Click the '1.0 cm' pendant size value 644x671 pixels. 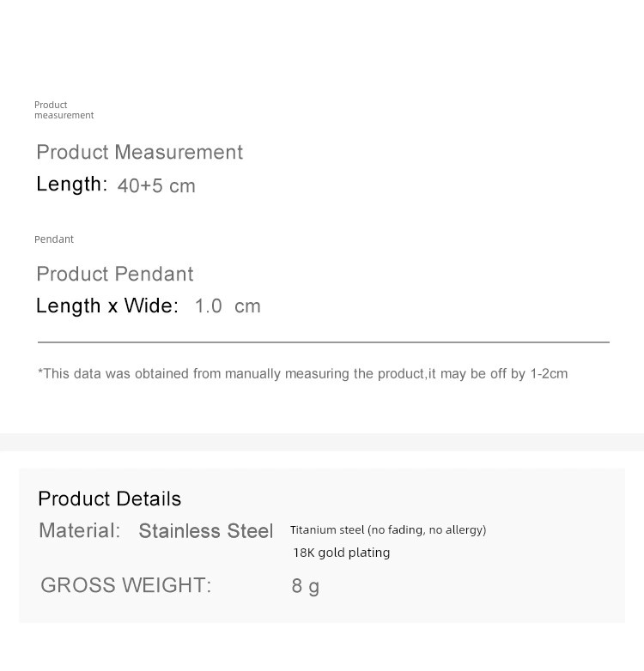[228, 306]
